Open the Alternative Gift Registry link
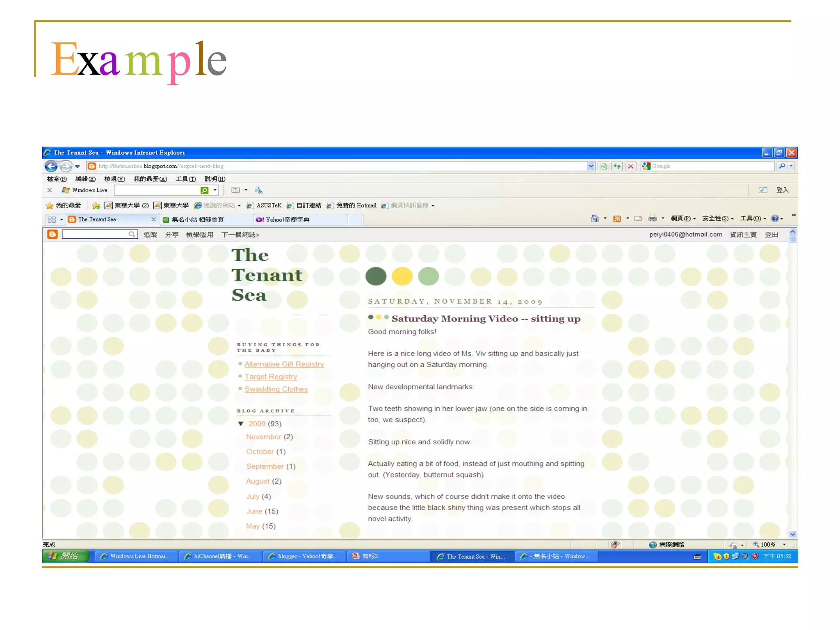This screenshot has width=840, height=630. [x=284, y=364]
